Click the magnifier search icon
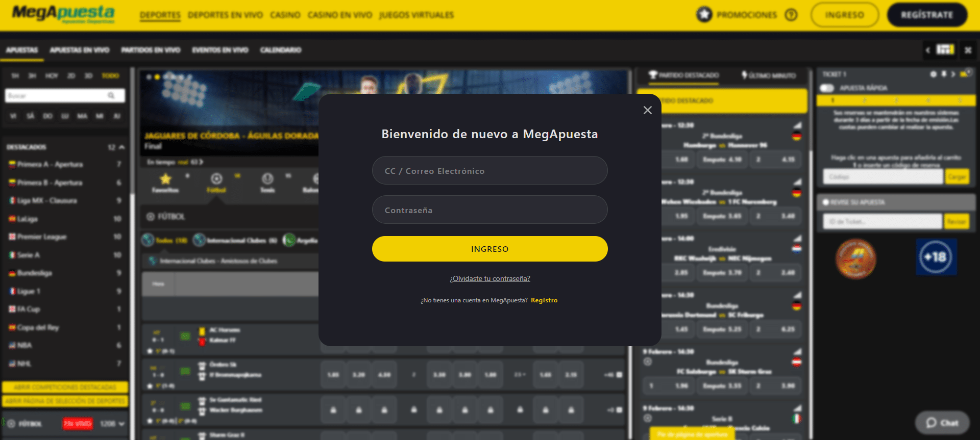Viewport: 980px width, 440px height. tap(111, 95)
